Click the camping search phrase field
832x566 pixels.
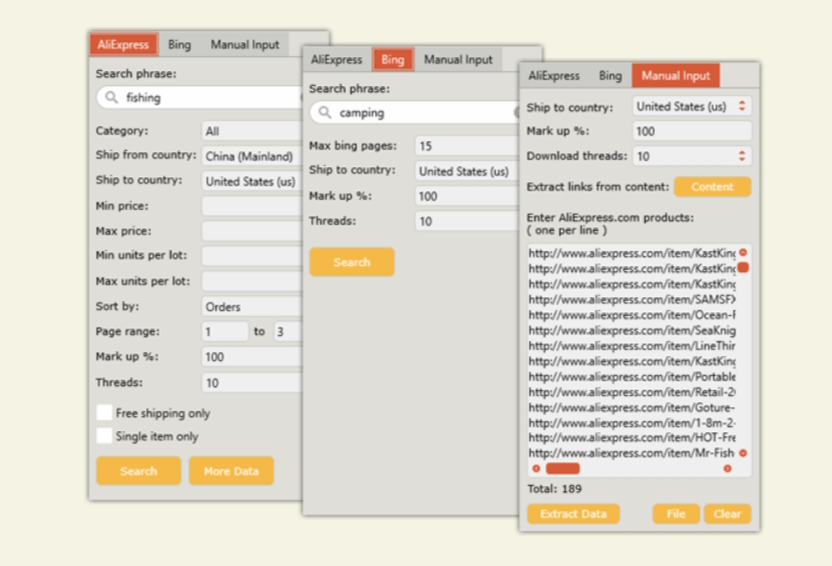[414, 112]
